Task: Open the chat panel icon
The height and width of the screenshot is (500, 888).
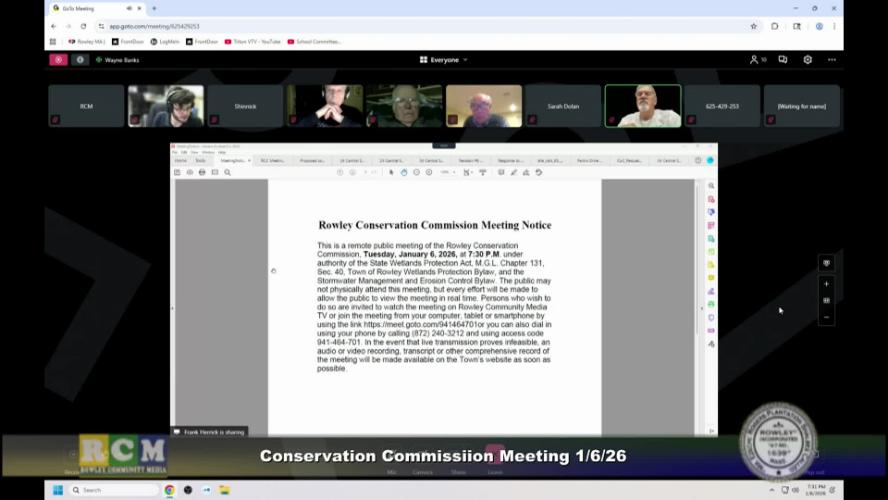Action: (782, 60)
